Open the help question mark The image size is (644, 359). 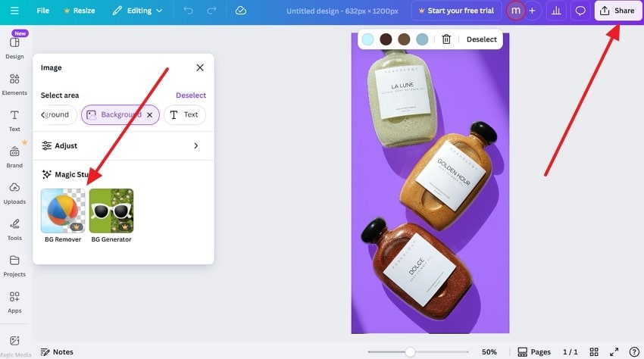click(x=634, y=351)
